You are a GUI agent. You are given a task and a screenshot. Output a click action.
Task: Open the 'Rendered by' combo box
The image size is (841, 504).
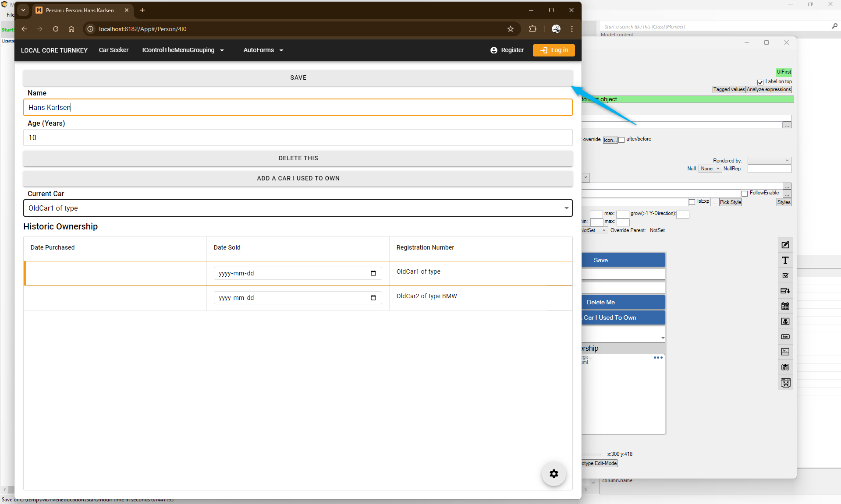[x=769, y=161]
